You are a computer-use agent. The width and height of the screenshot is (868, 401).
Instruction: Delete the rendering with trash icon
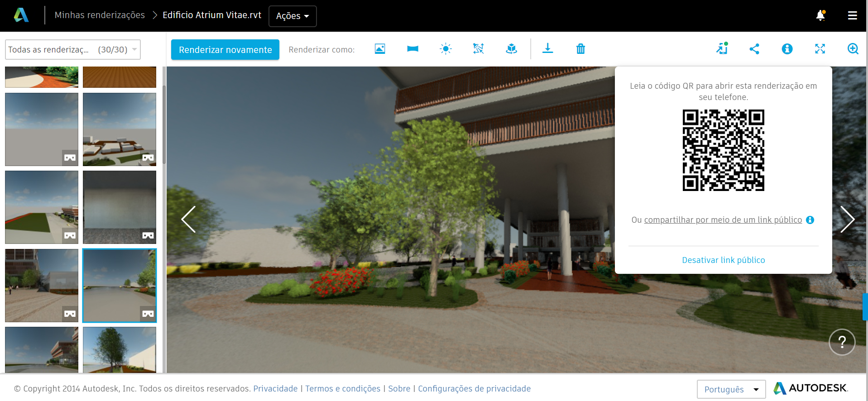580,49
